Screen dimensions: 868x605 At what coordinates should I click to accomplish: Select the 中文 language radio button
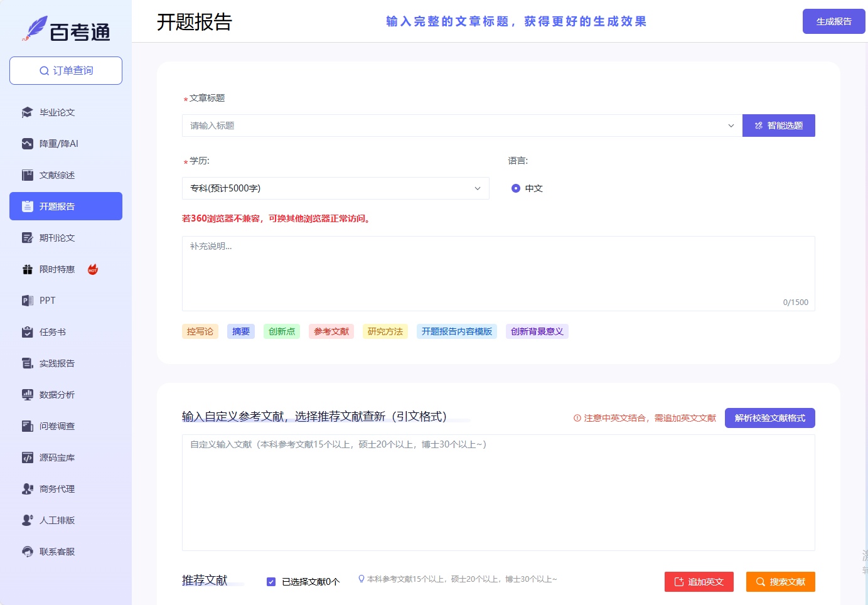click(x=516, y=188)
